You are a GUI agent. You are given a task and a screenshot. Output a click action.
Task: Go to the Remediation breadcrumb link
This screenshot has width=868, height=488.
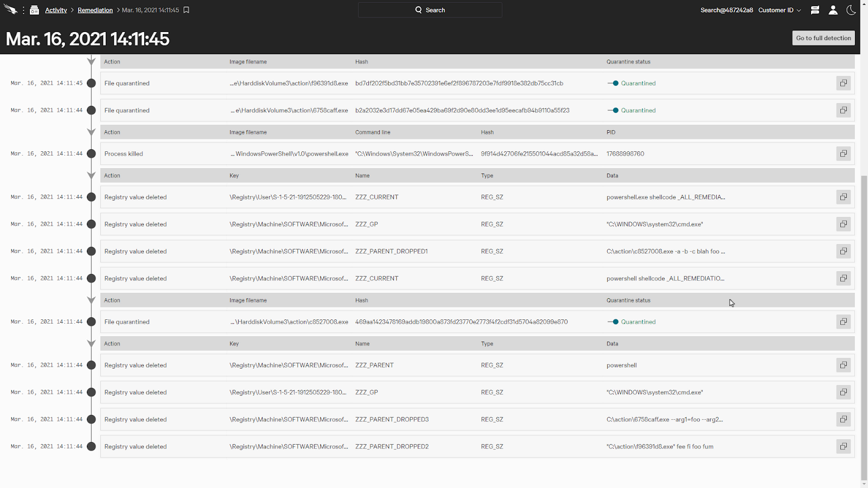tap(95, 10)
